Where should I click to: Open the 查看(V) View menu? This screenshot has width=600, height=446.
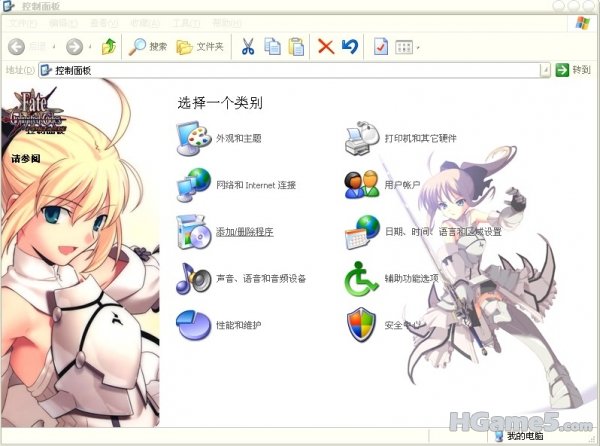[103, 22]
